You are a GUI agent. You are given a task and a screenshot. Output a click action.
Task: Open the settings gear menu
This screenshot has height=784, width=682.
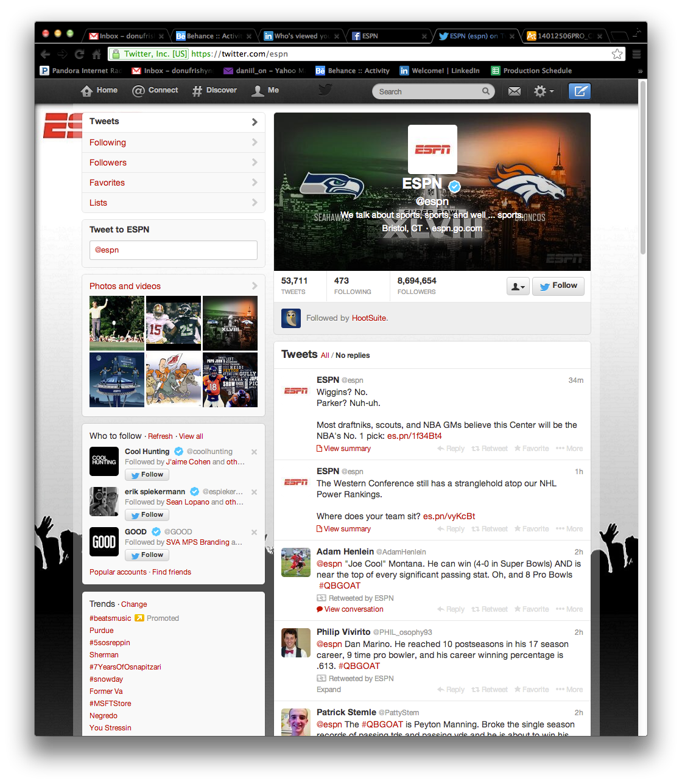click(543, 91)
